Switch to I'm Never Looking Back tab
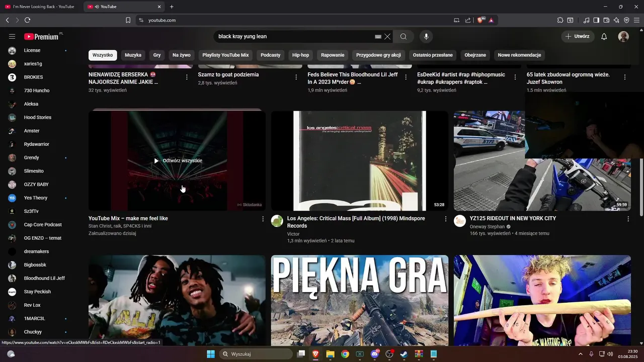Screen dimensions: 644x362 tap(40, 7)
